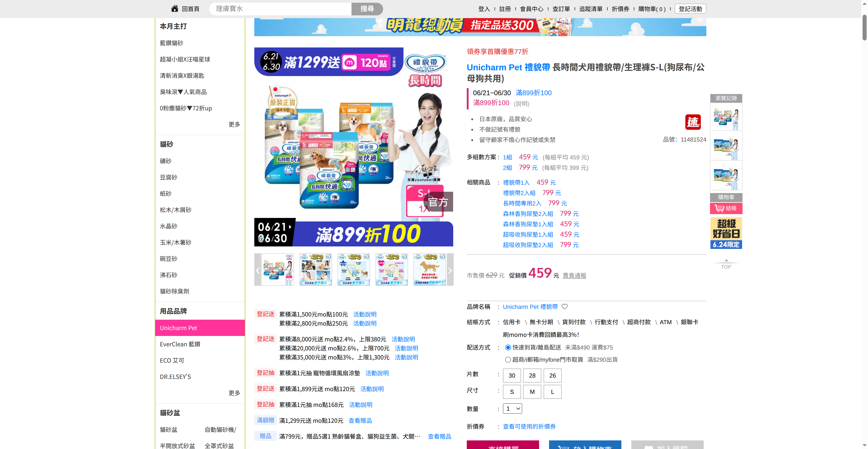Click the red 速 fast-delivery badge
868x449 pixels.
[x=693, y=122]
